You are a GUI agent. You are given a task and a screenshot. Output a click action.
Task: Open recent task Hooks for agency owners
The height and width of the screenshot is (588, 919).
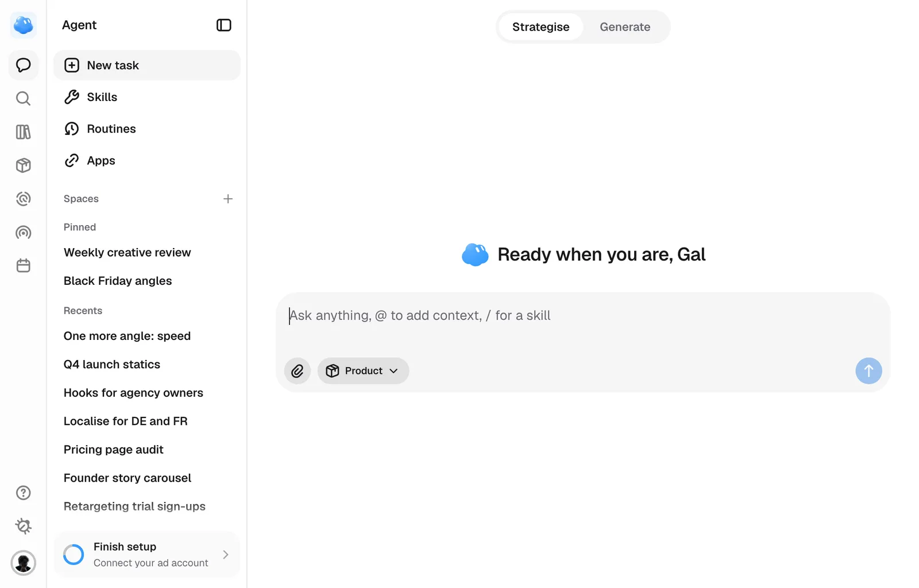pyautogui.click(x=147, y=393)
